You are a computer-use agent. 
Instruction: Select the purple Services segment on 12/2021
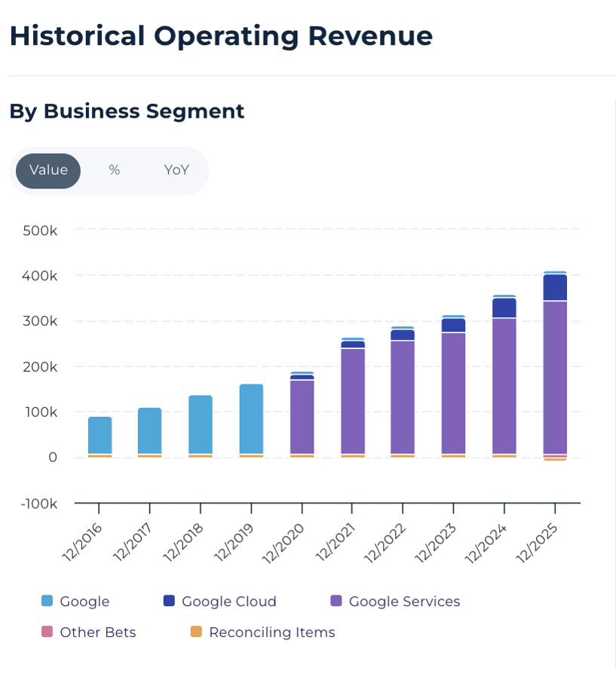click(351, 400)
